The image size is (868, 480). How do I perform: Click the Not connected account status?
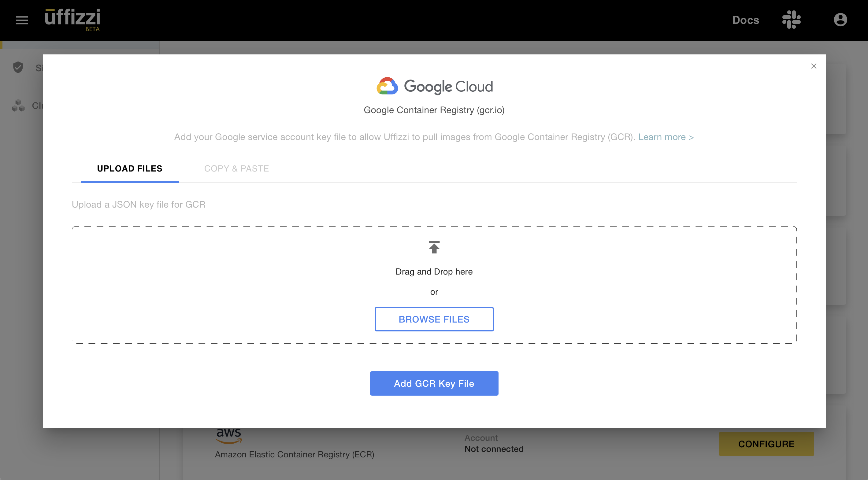point(494,449)
